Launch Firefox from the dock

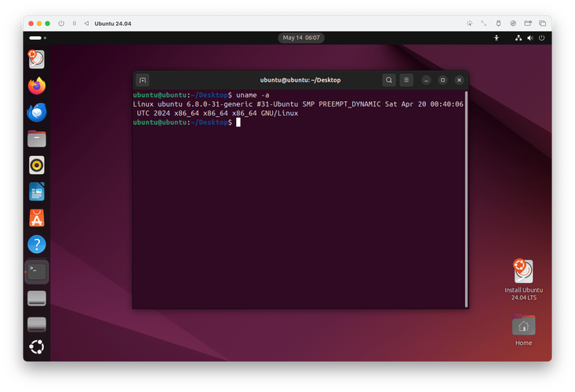tap(37, 85)
